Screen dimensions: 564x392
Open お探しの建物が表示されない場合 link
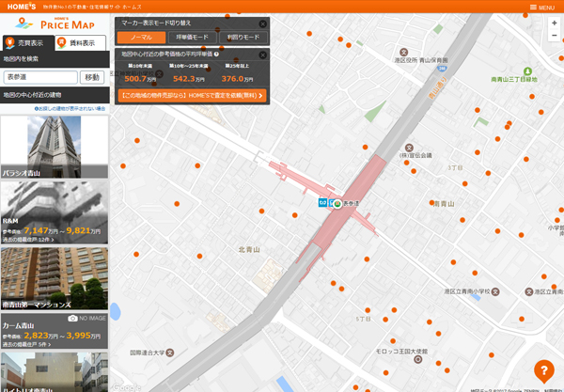coord(70,109)
